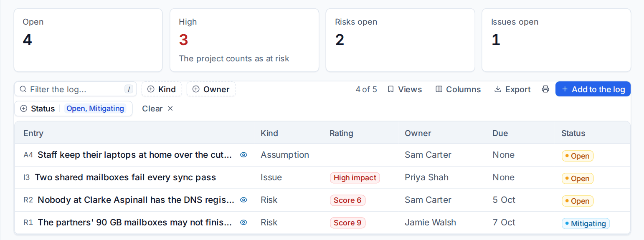This screenshot has width=644, height=240.
Task: Click Add to the log button
Action: (593, 89)
